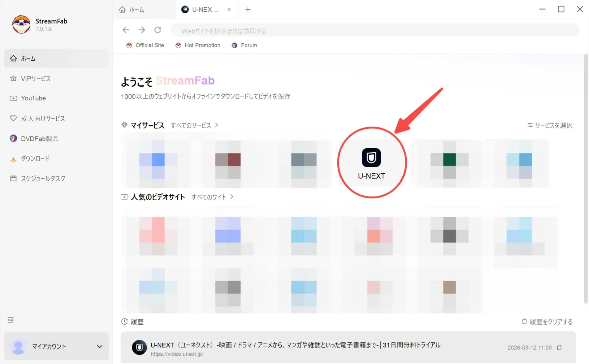Focus the Webサイトを検索 address bar
Viewport: 589px width, 364px height.
pos(375,31)
